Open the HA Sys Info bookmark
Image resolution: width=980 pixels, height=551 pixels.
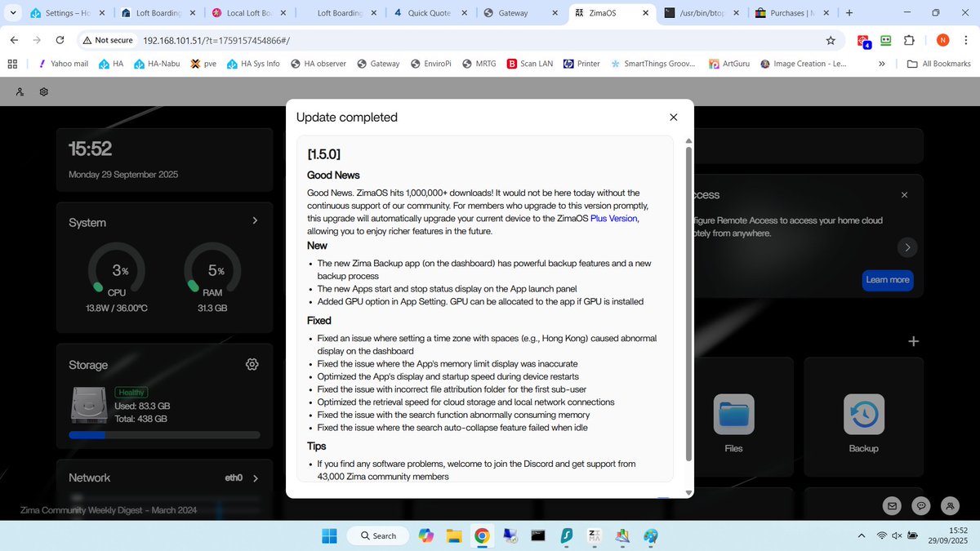click(x=253, y=64)
